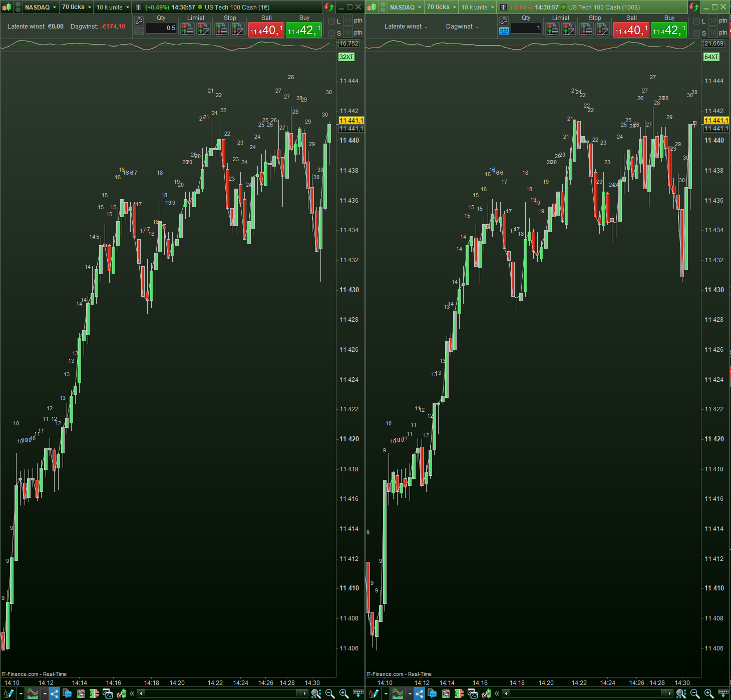Open trading settings wrench in the left chart

(x=139, y=21)
